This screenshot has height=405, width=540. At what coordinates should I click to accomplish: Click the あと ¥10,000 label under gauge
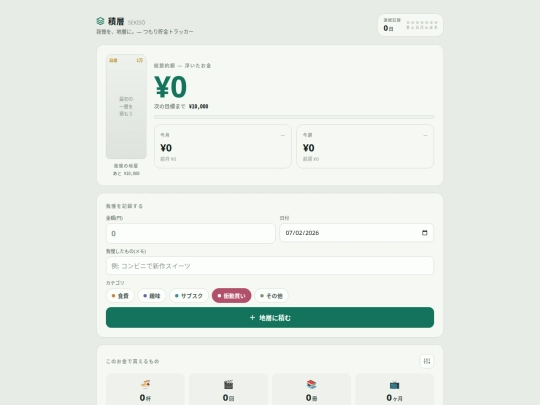[126, 174]
